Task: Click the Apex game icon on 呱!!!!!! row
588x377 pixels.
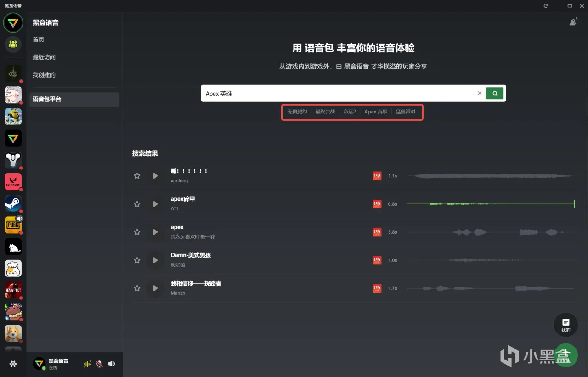Action: 377,176
